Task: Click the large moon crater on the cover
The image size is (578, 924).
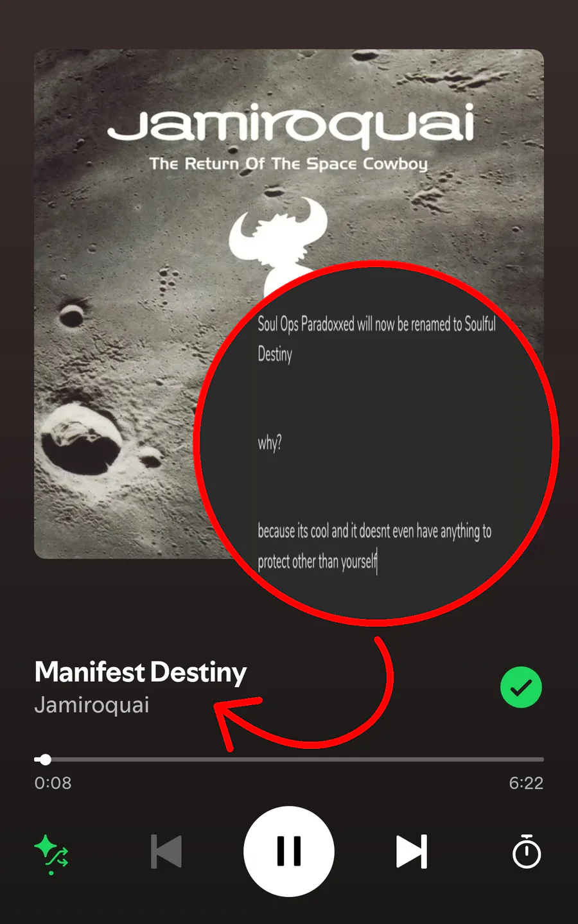Action: coord(80,440)
